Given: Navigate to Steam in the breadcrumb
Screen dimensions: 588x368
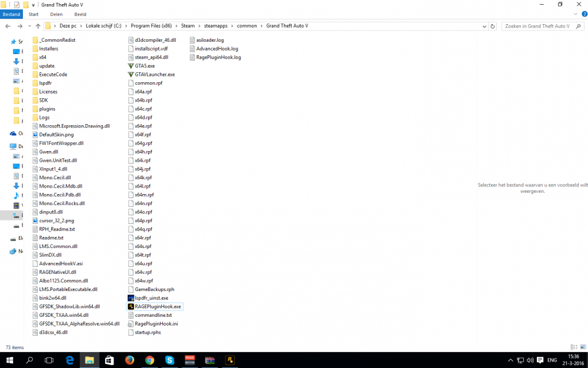Looking at the screenshot, I should [188, 26].
